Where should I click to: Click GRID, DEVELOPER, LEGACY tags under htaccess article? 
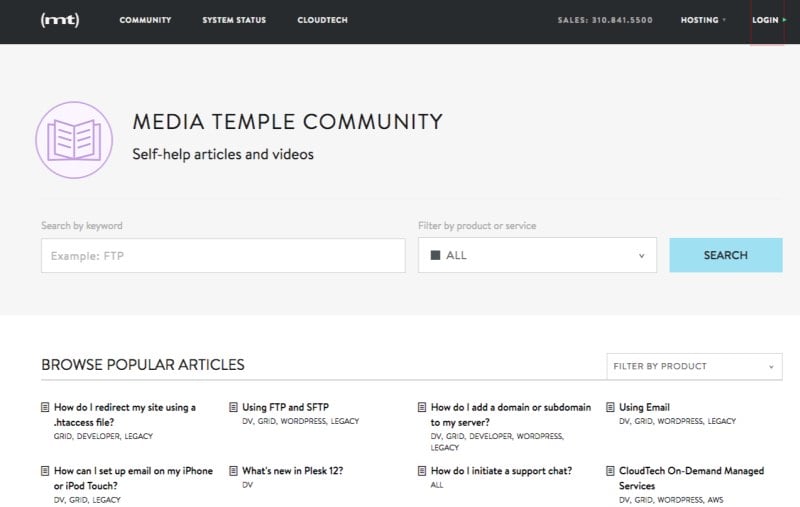[103, 436]
